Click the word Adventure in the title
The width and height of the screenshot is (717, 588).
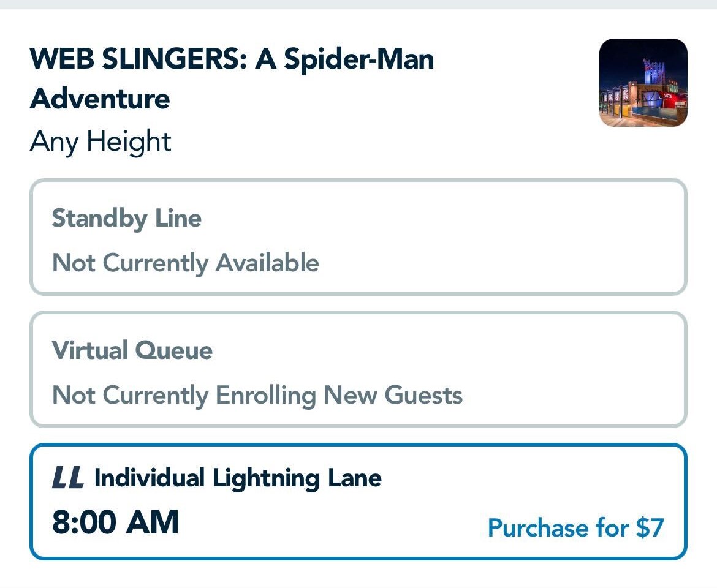[100, 99]
